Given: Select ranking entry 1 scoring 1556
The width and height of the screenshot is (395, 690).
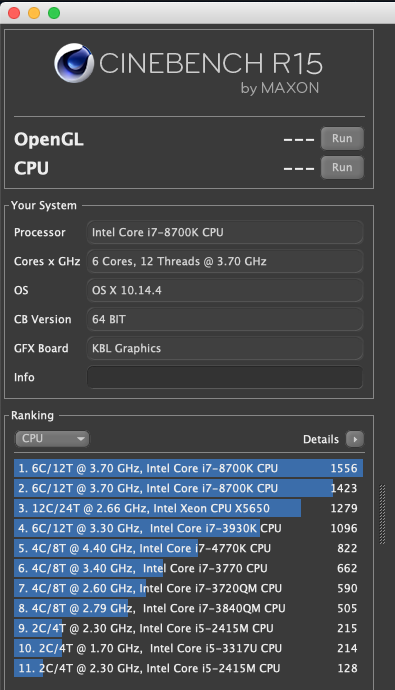Looking at the screenshot, I should [188, 468].
